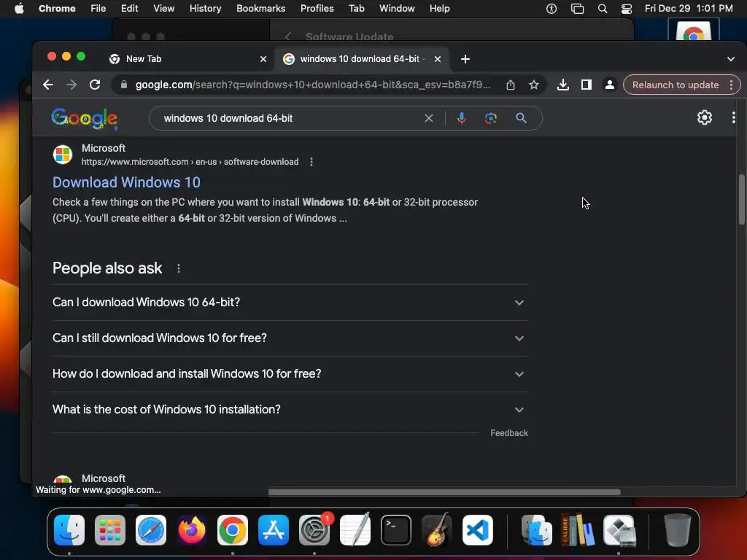This screenshot has width=747, height=560.
Task: Open the File menu
Action: [98, 8]
